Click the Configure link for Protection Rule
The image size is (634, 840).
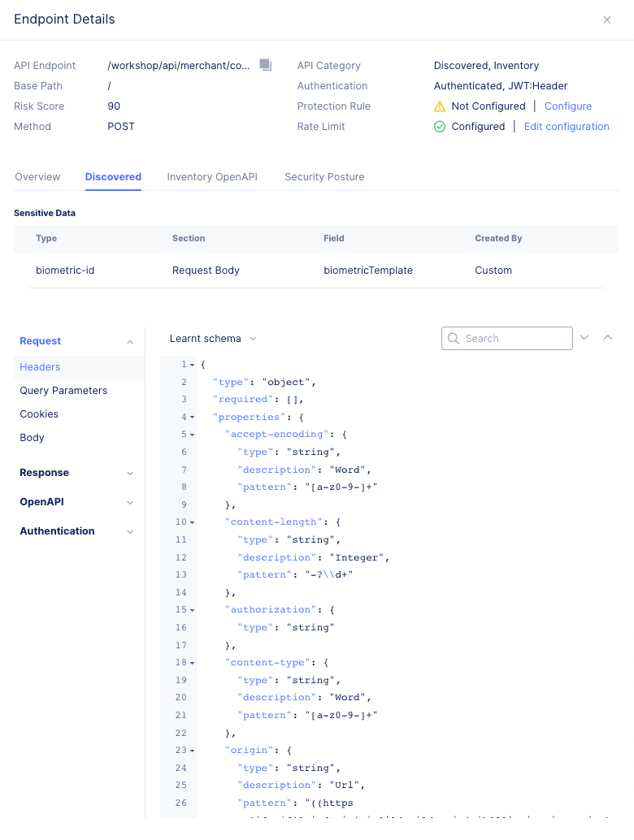(567, 106)
